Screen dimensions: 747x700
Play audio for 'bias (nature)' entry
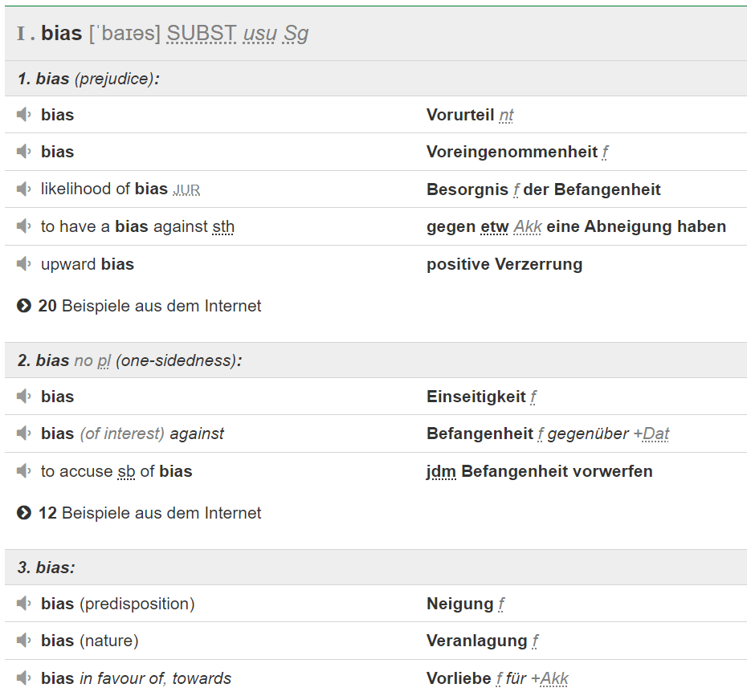(24, 641)
